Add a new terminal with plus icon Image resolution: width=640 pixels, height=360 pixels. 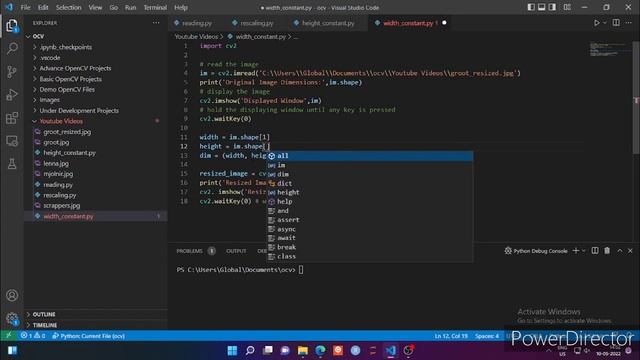click(576, 251)
